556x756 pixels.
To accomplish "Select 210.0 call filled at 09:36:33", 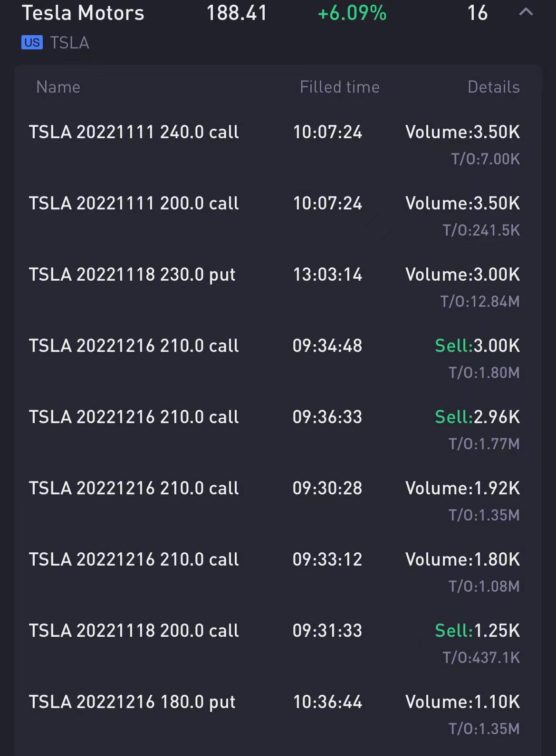I will pyautogui.click(x=278, y=430).
